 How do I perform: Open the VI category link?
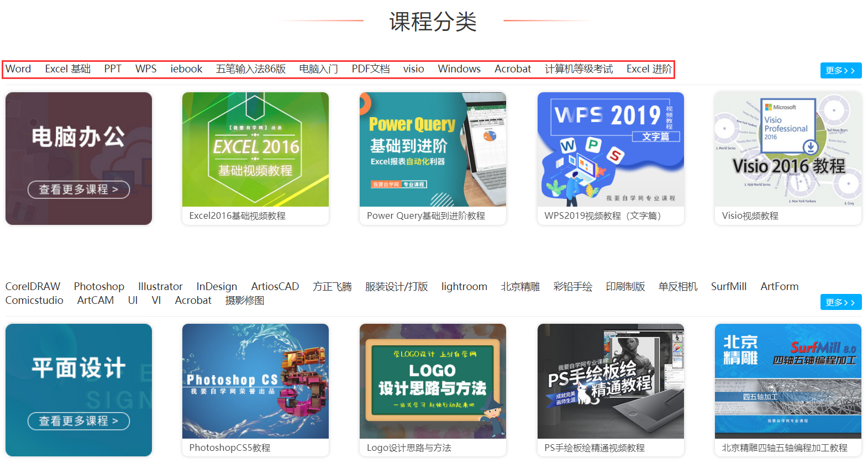point(156,300)
